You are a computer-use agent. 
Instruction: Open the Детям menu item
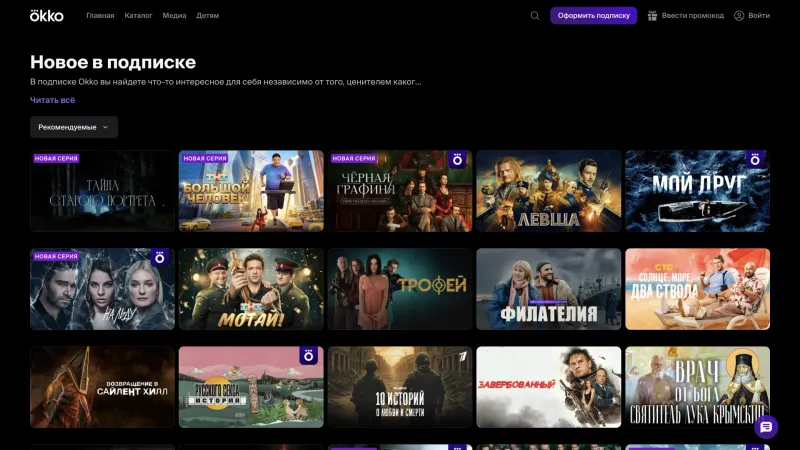point(208,16)
